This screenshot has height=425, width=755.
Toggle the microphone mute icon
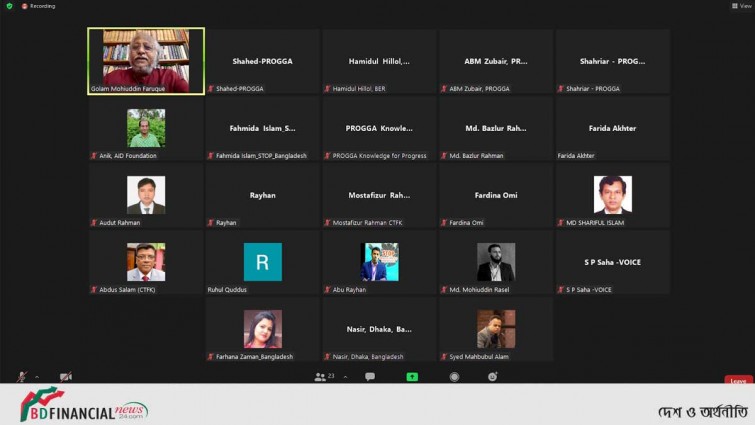pyautogui.click(x=21, y=377)
